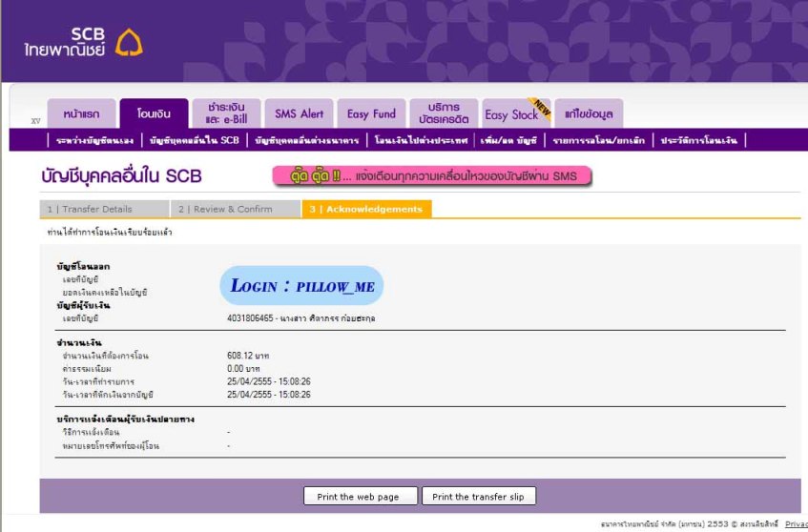Switch to the SMS Alert tab
The image size is (808, 532).
[x=299, y=113]
